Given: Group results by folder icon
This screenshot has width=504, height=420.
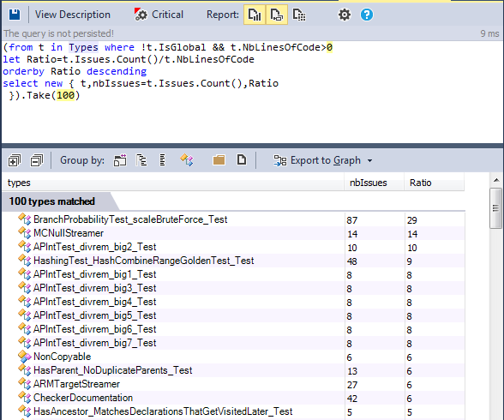Looking at the screenshot, I should click(219, 160).
